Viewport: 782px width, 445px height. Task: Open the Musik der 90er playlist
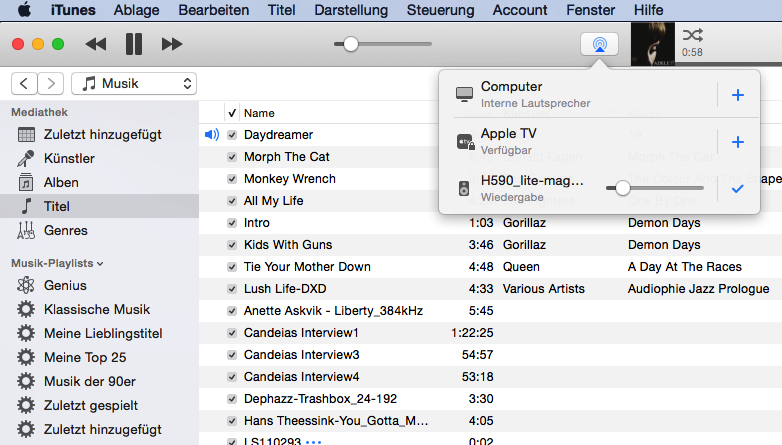tap(99, 381)
